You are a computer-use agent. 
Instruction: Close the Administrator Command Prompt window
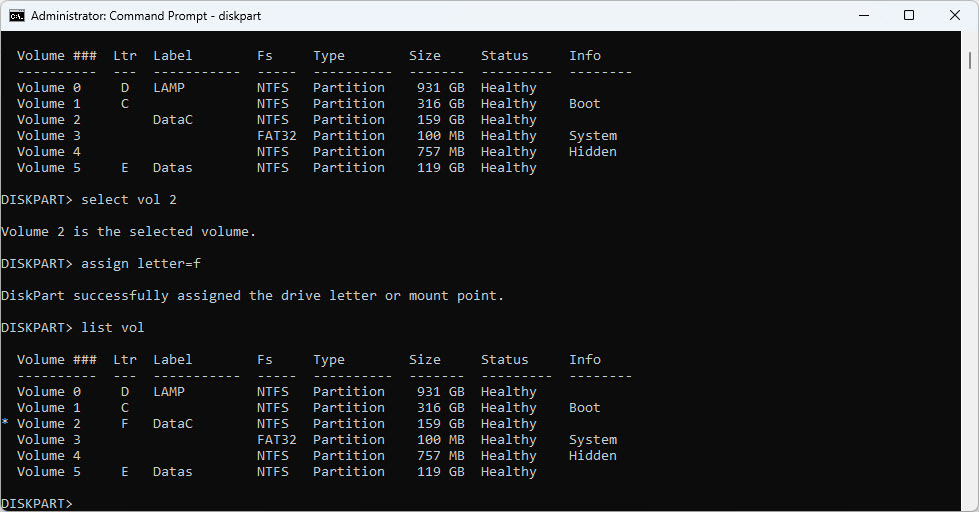[955, 16]
